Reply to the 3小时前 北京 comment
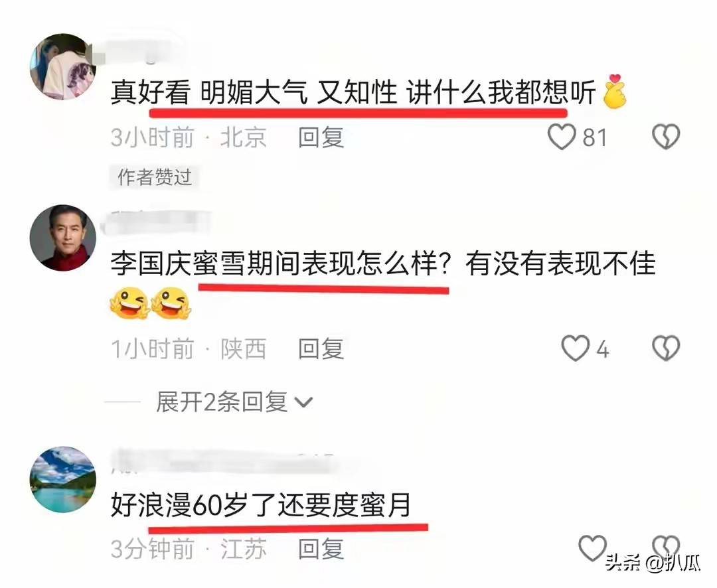Screen dimensions: 717x588 [321, 137]
